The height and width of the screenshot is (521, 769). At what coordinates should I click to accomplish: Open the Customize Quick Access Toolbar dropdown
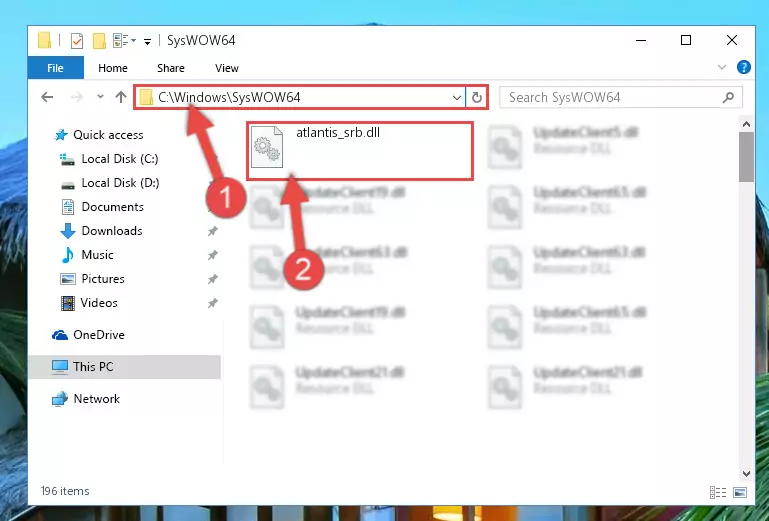coord(147,41)
